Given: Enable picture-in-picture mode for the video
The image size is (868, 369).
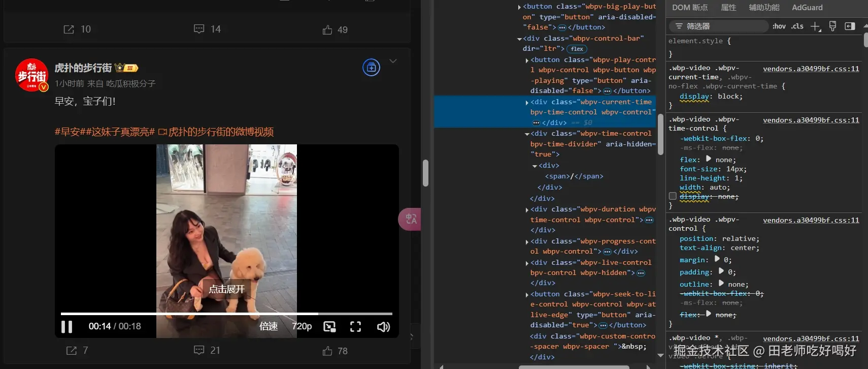Looking at the screenshot, I should click(x=329, y=327).
